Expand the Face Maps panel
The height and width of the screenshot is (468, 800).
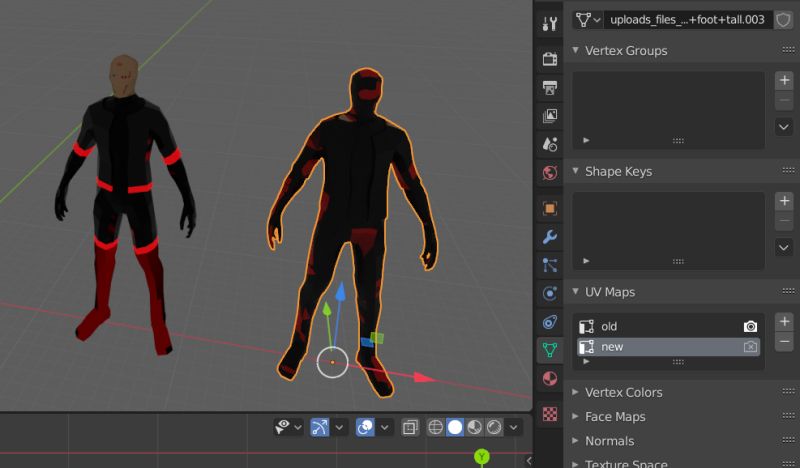[x=576, y=416]
